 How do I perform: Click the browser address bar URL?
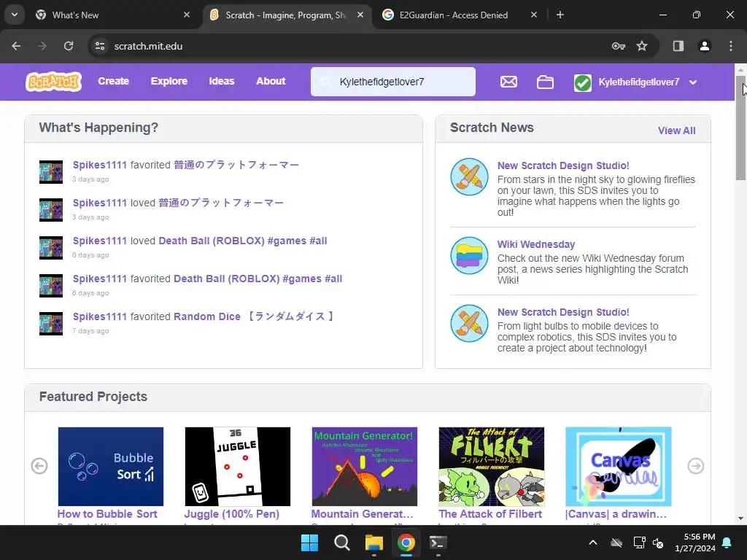point(148,46)
